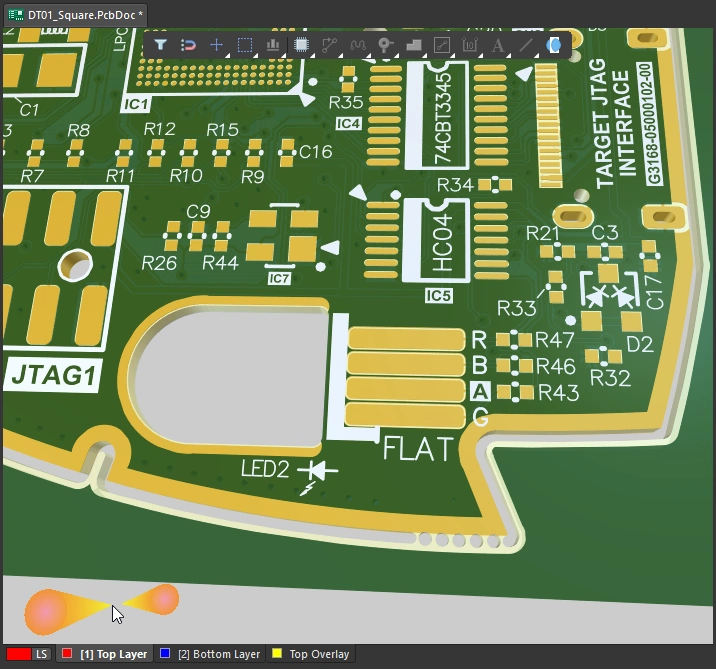Click the yellow Top Overlay color swatch
The image size is (716, 670).
277,653
